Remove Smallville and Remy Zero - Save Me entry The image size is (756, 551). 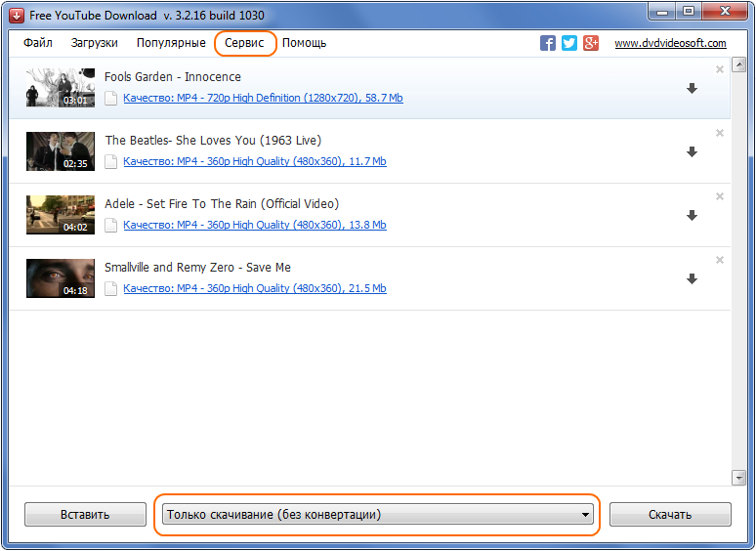720,260
